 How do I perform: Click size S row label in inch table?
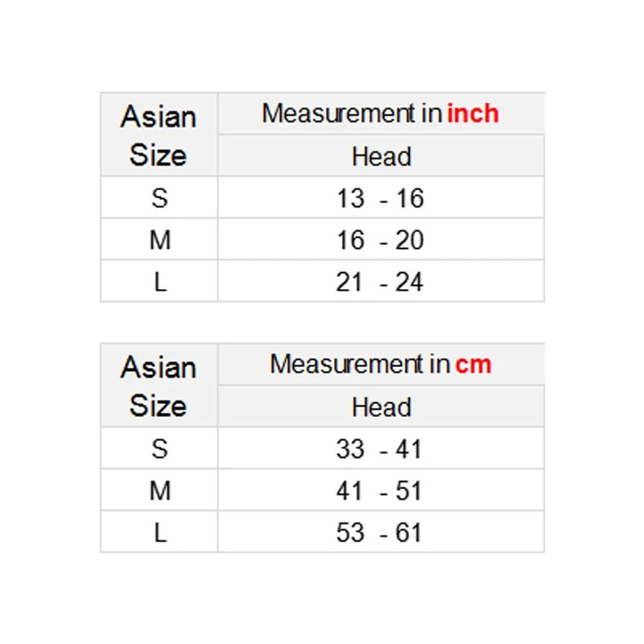tap(159, 198)
